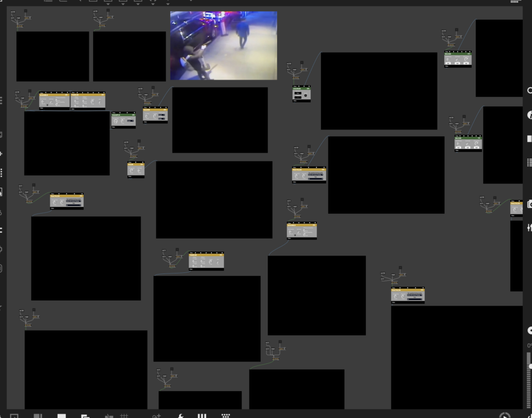Viewport: 532px width, 418px height.
Task: Click the white square icon in bottom toolbar
Action: click(61, 415)
